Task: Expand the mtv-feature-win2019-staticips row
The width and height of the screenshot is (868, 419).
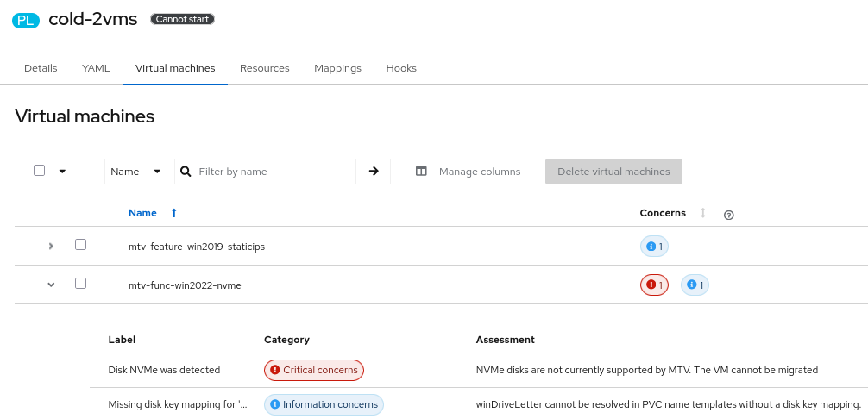Action: pyautogui.click(x=51, y=247)
